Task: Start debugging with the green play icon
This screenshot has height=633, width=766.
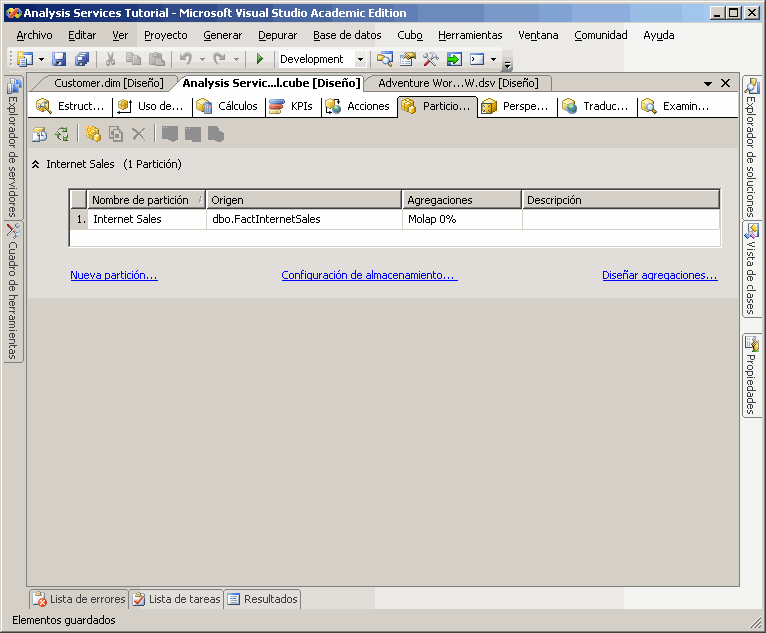Action: coord(260,59)
